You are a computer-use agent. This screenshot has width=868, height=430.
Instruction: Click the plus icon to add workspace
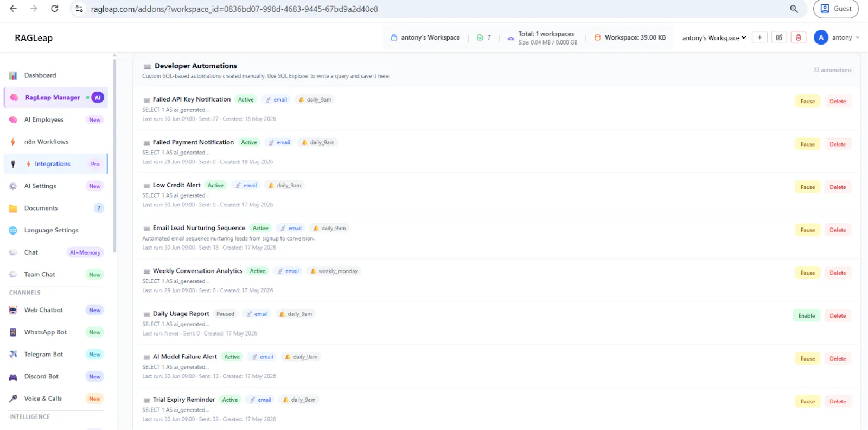[x=759, y=37]
